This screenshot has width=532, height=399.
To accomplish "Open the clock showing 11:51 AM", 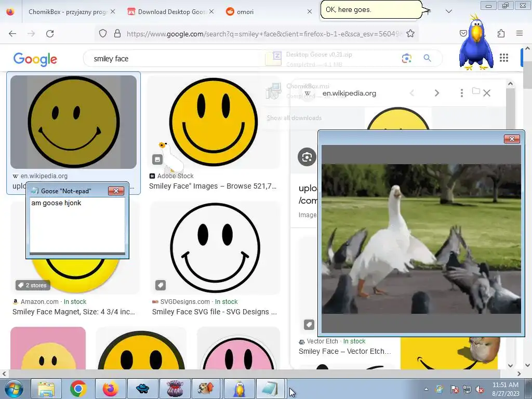I will coord(506,389).
